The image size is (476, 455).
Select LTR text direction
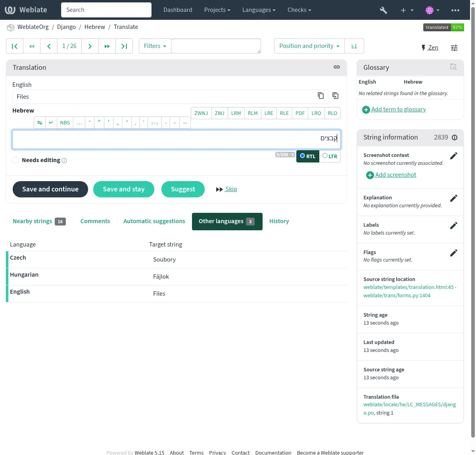pyautogui.click(x=330, y=156)
